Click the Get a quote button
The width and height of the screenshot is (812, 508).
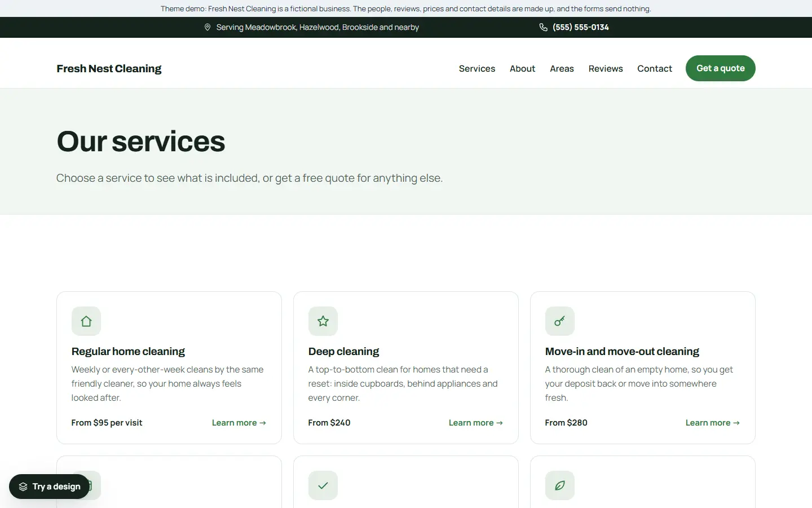coord(721,68)
